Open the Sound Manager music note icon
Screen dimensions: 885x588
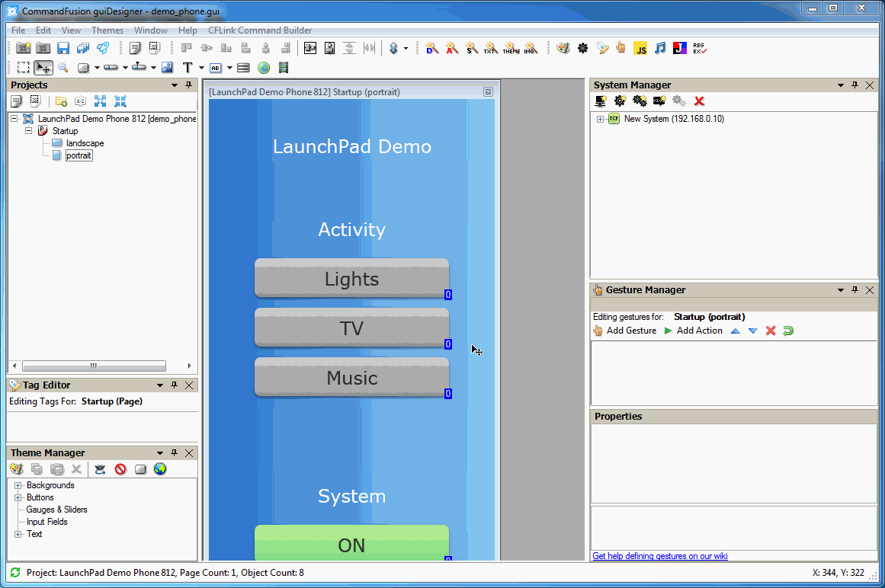click(x=661, y=48)
